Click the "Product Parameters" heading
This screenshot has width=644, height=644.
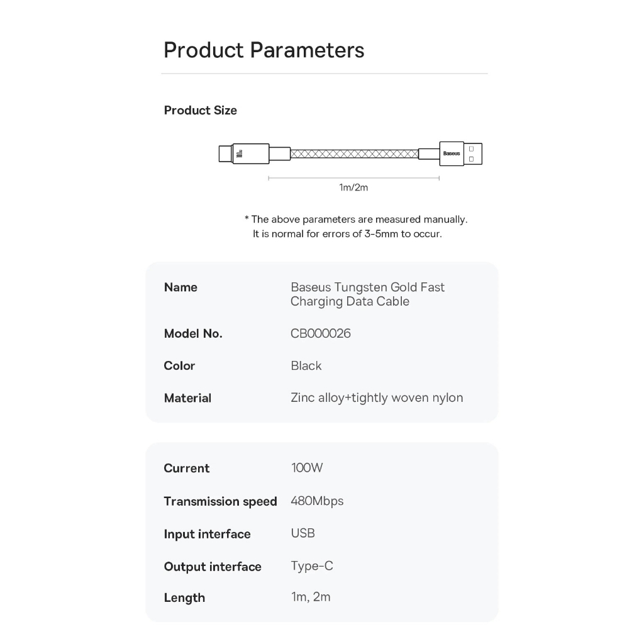pyautogui.click(x=264, y=50)
